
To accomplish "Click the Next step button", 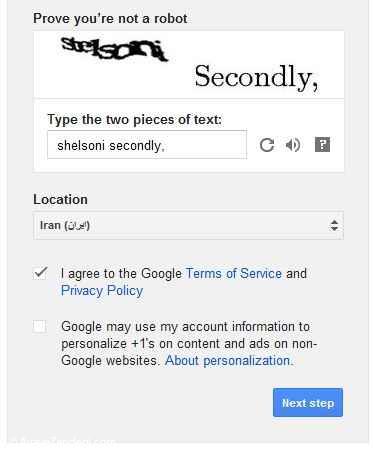I will pyautogui.click(x=308, y=403).
